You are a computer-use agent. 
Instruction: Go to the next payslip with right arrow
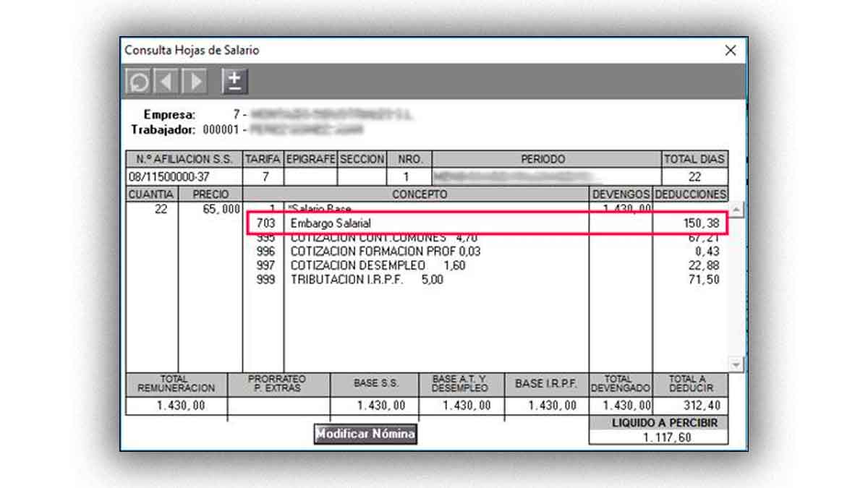point(195,82)
